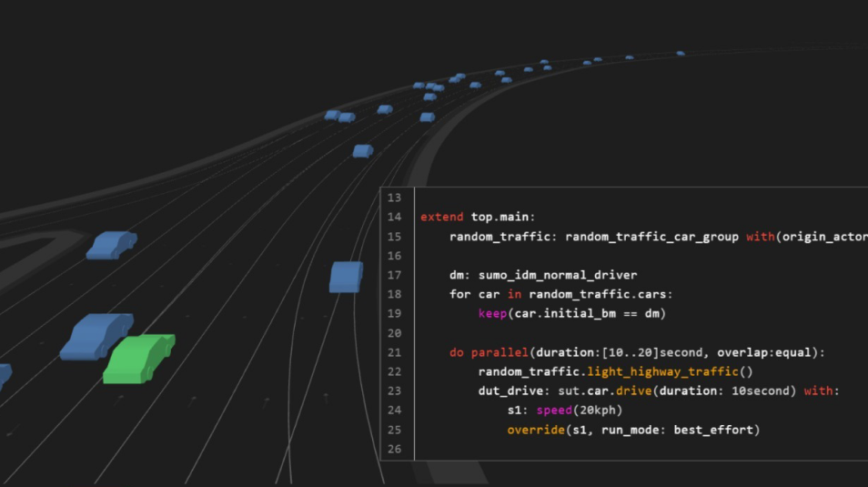868x487 pixels.
Task: Click line number 13 in the code gutter
Action: (x=394, y=198)
